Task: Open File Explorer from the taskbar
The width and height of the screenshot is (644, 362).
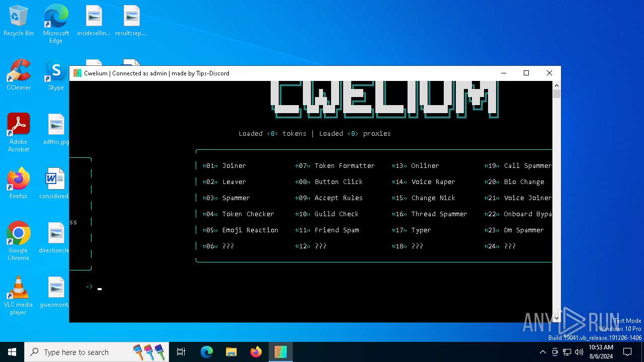Action: click(231, 352)
